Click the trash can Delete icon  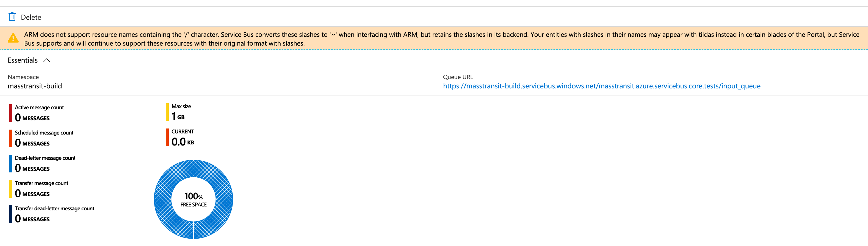tap(12, 16)
